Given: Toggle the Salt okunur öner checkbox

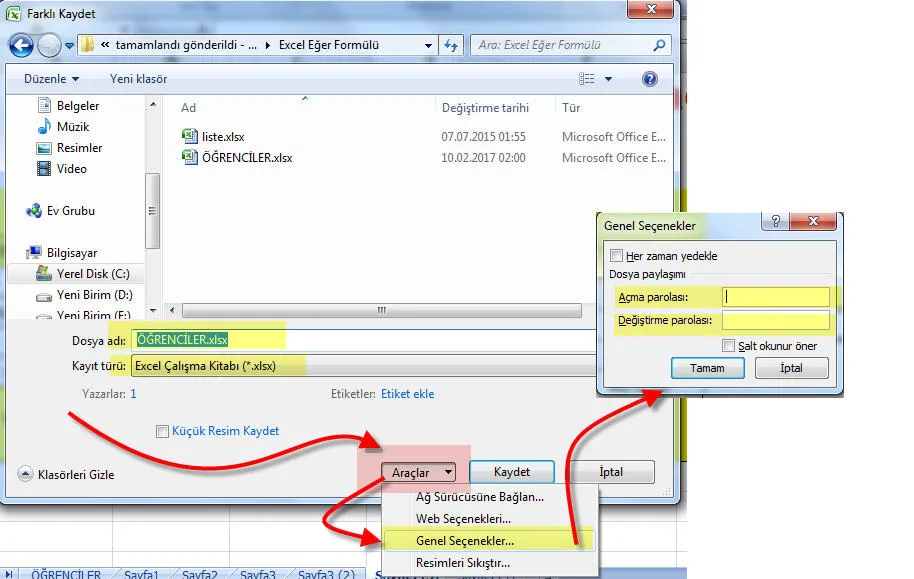Looking at the screenshot, I should 729,346.
